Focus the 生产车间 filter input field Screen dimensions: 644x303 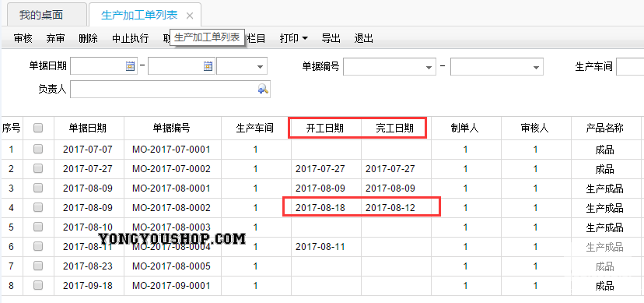pos(630,67)
